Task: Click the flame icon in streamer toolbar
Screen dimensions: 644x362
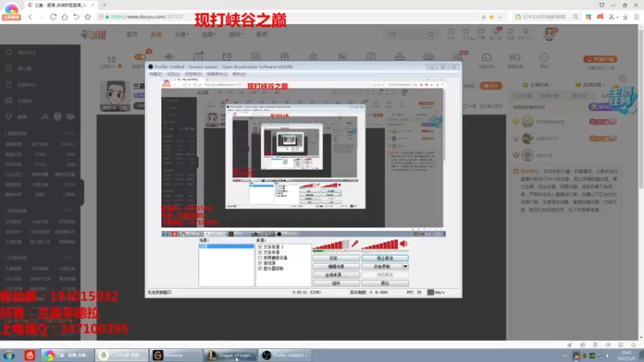Action: (x=313, y=56)
